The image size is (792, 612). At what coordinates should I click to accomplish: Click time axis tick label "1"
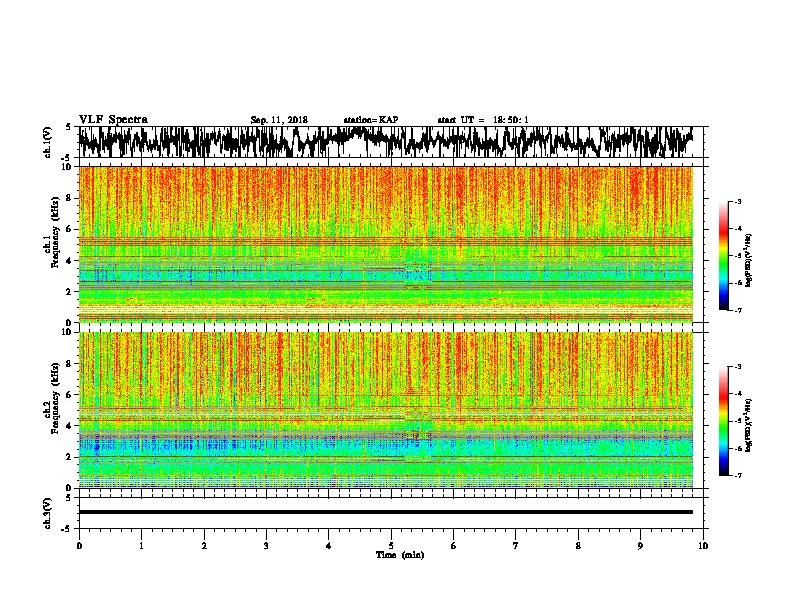point(141,545)
